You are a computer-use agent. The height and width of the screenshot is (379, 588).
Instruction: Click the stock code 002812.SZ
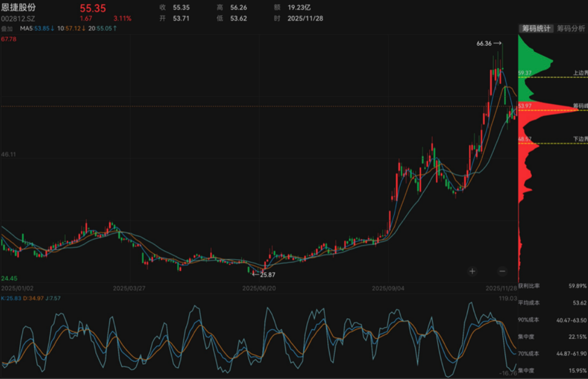[18, 19]
